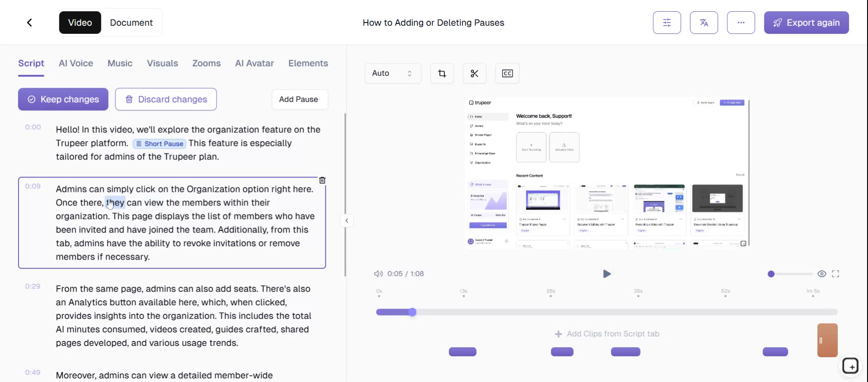868x382 pixels.
Task: Open the three-dots more options menu
Action: point(741,23)
